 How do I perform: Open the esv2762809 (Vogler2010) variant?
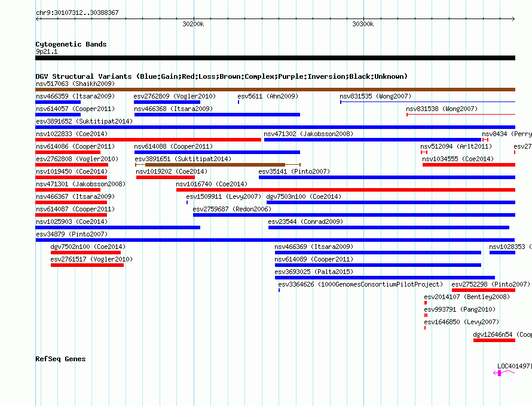click(x=167, y=102)
